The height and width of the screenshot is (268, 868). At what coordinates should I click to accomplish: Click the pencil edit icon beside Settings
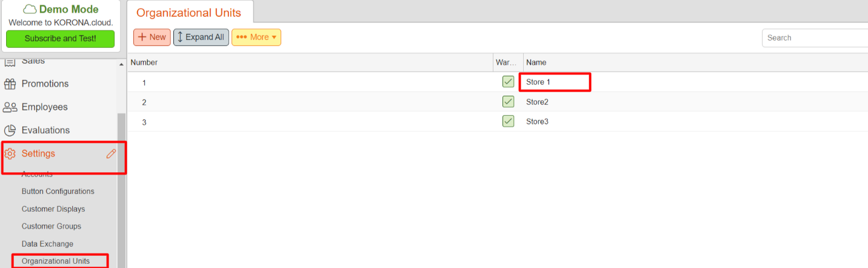click(111, 153)
